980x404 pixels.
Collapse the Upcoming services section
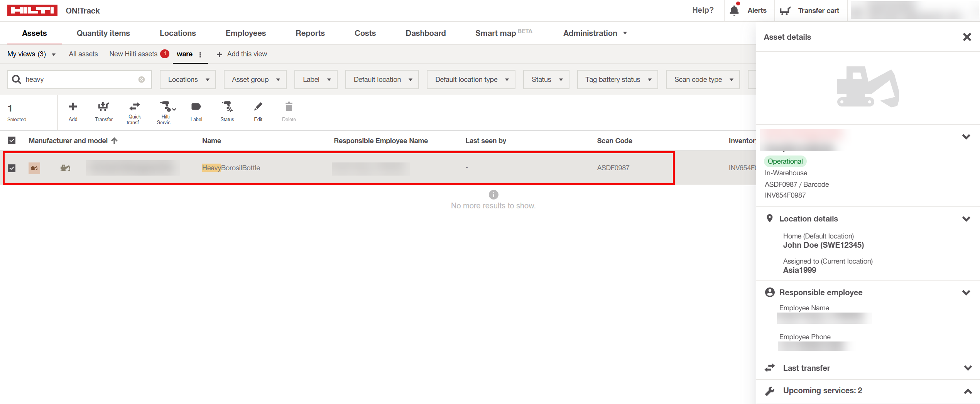966,390
